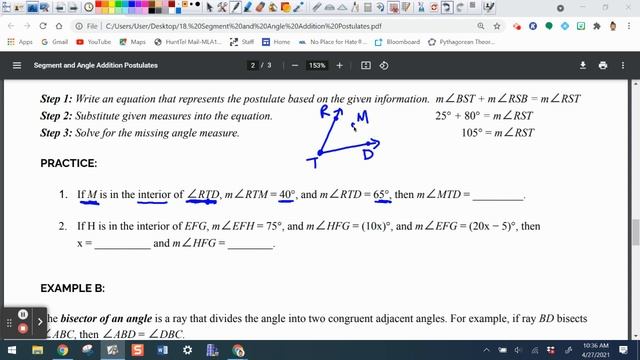Go to browser home page

pos(59,26)
